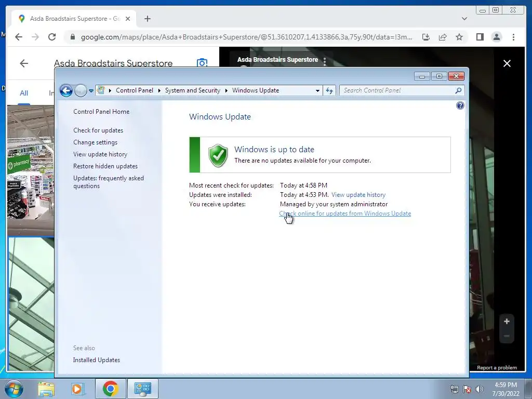532x399 pixels.
Task: Select the Asda Broadstairs Superstore Chrome tab
Action: click(x=74, y=19)
